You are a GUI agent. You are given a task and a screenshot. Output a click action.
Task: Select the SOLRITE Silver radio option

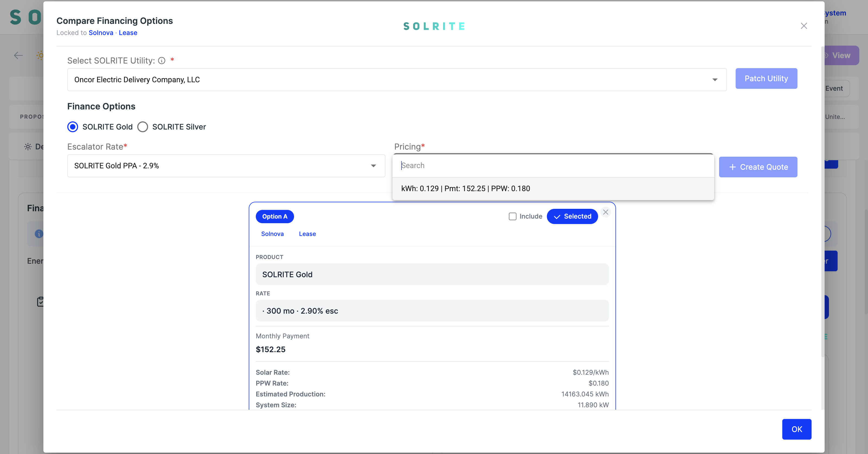[142, 127]
